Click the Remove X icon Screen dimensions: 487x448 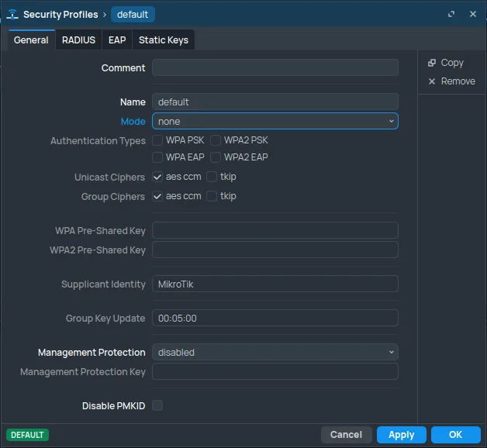[432, 81]
